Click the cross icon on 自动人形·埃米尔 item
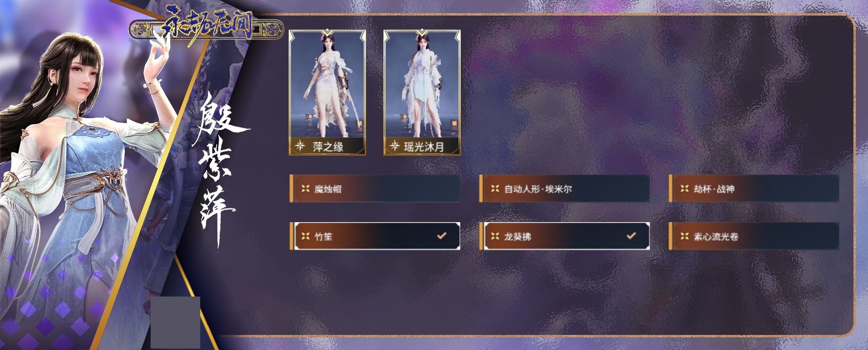The image size is (868, 350). pyautogui.click(x=495, y=189)
